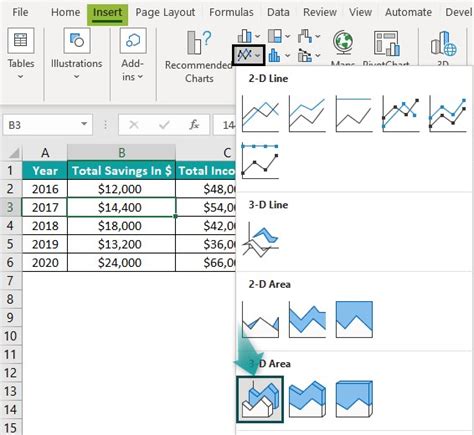Open the Automate tab

point(408,12)
